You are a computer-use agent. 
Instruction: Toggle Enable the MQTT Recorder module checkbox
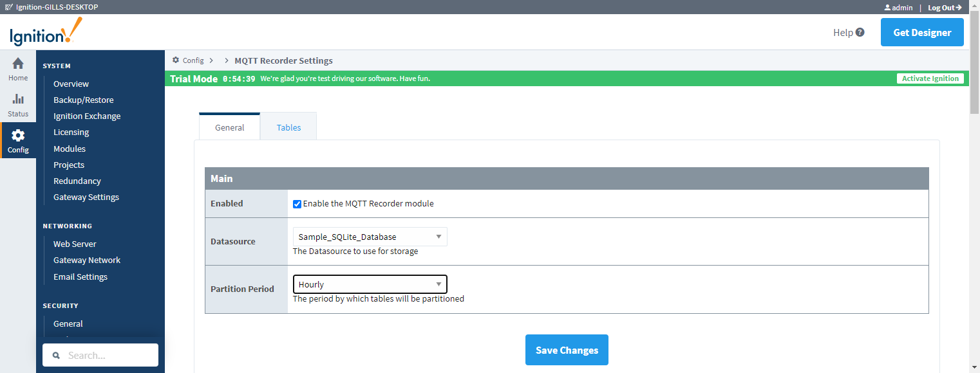pos(297,204)
